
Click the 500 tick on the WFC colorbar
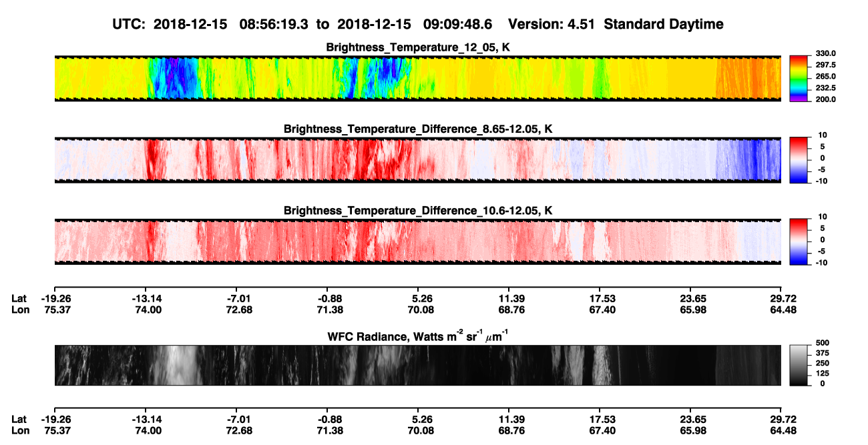point(823,342)
